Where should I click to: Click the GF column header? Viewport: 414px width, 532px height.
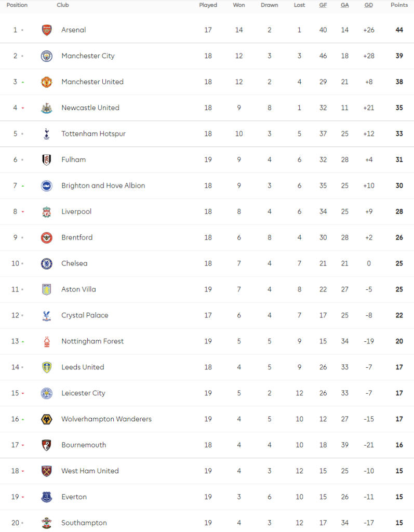click(323, 5)
